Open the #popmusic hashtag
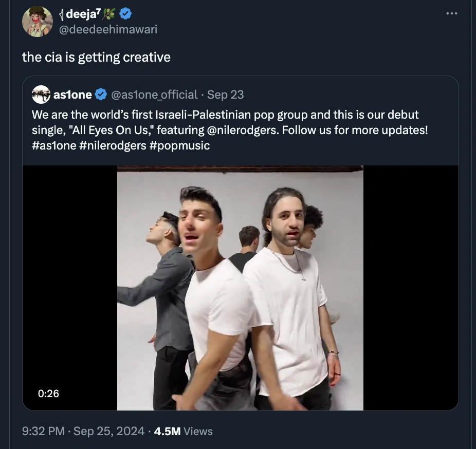Image resolution: width=476 pixels, height=449 pixels. point(180,145)
